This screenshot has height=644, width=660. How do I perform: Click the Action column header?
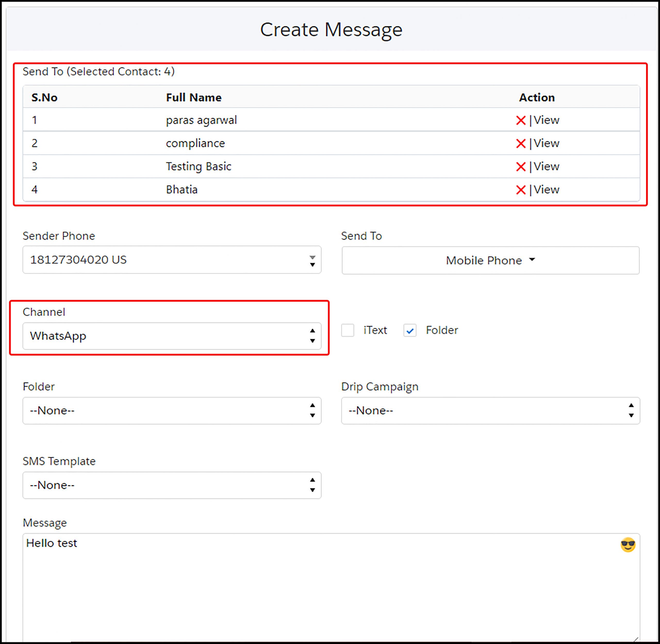pos(537,97)
